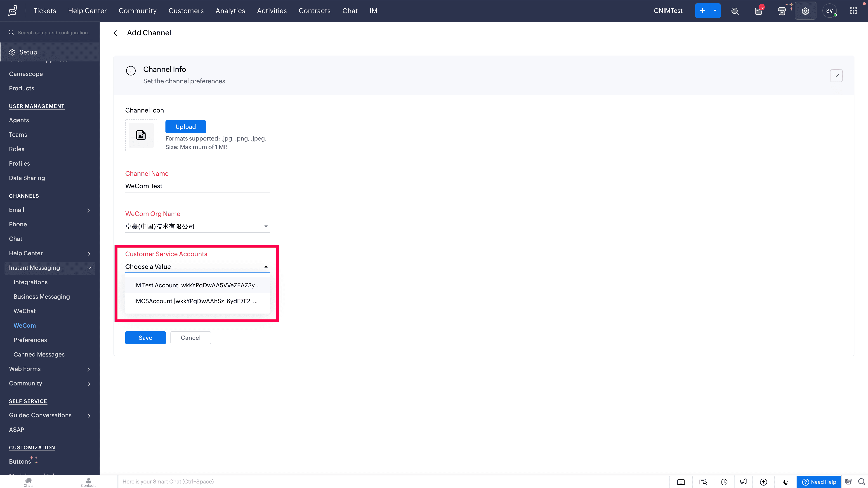868x488 pixels.
Task: Collapse the Channel Info section chevron
Action: 836,75
